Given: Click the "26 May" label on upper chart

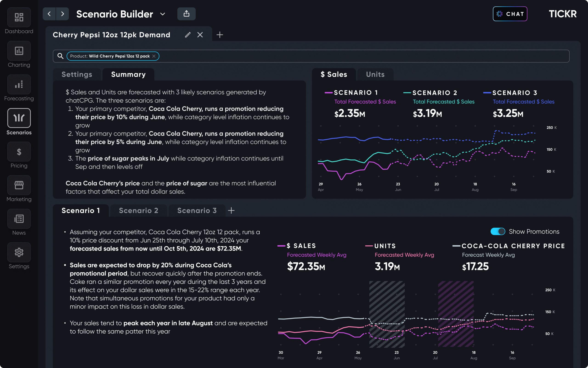Looking at the screenshot, I should [359, 187].
